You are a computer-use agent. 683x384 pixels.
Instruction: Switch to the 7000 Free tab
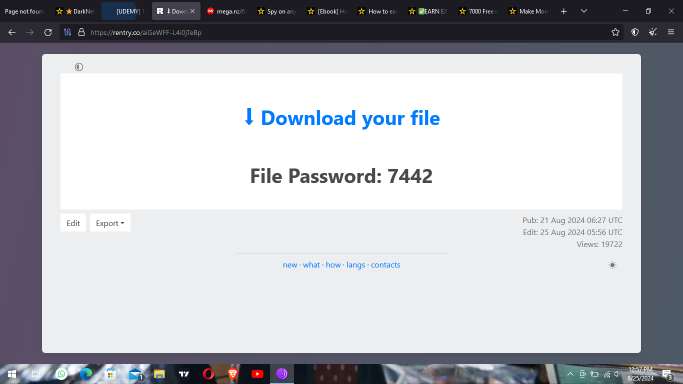[479, 11]
